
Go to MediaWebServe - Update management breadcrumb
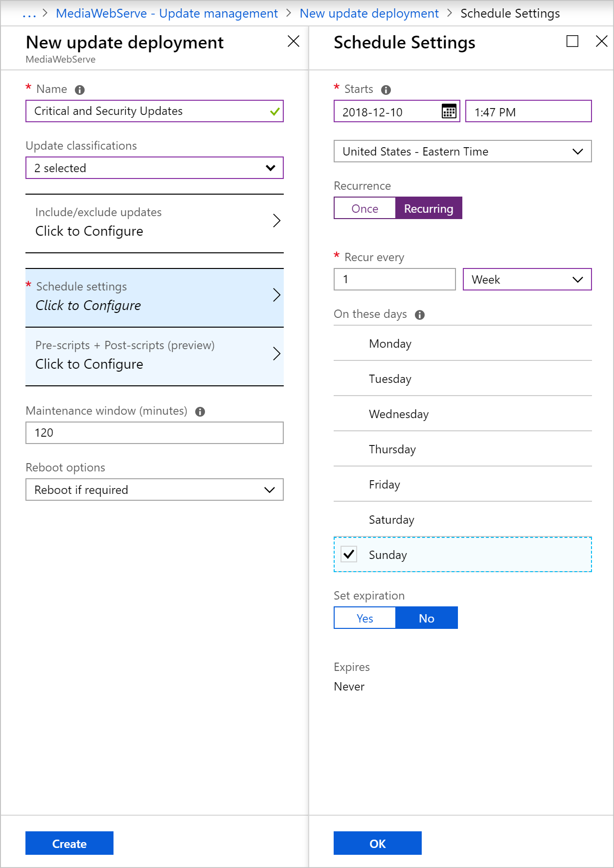pyautogui.click(x=167, y=14)
